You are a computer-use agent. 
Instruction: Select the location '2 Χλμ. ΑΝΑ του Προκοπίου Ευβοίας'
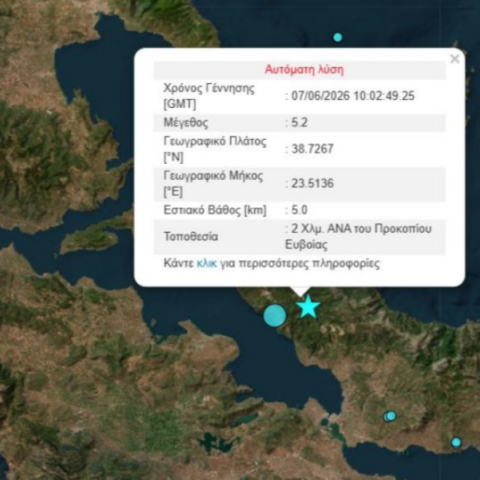tap(358, 237)
